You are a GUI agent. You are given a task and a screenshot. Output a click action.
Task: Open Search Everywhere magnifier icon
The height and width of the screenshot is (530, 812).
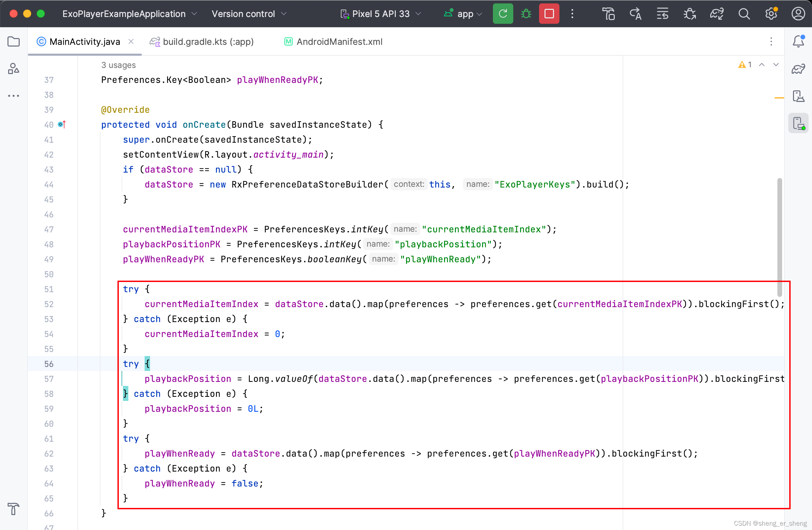point(744,14)
